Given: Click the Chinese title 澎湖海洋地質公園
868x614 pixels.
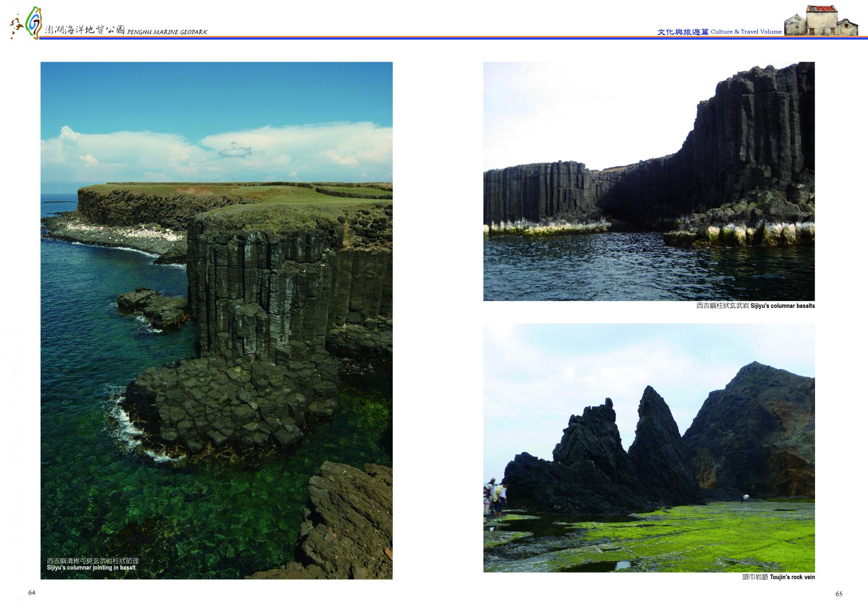Looking at the screenshot, I should 85,30.
